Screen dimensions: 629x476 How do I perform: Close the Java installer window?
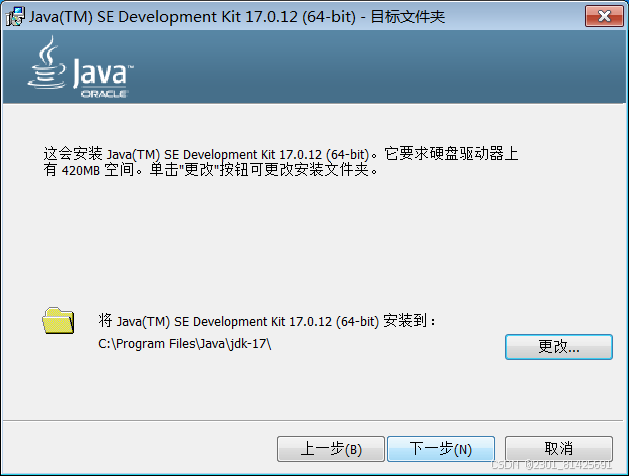click(x=604, y=16)
